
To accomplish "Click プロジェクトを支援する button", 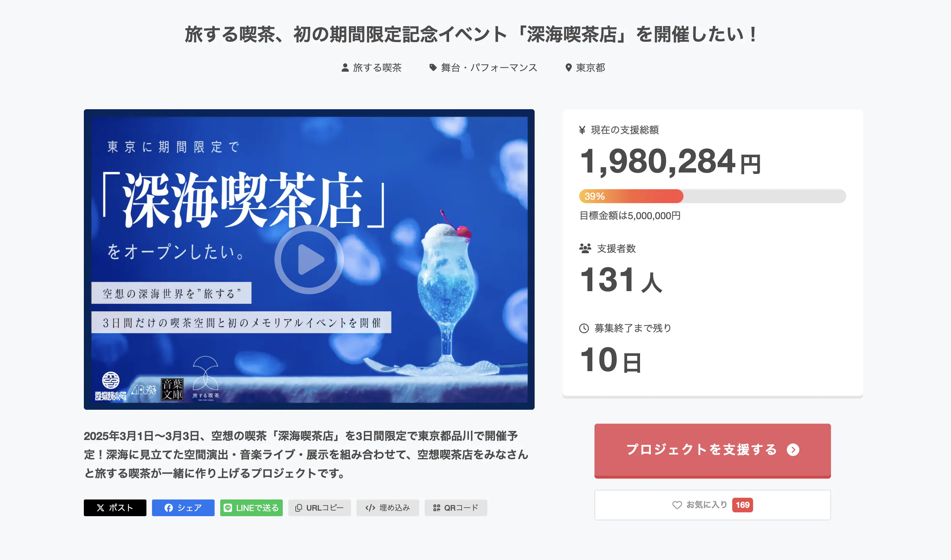I will 712,451.
